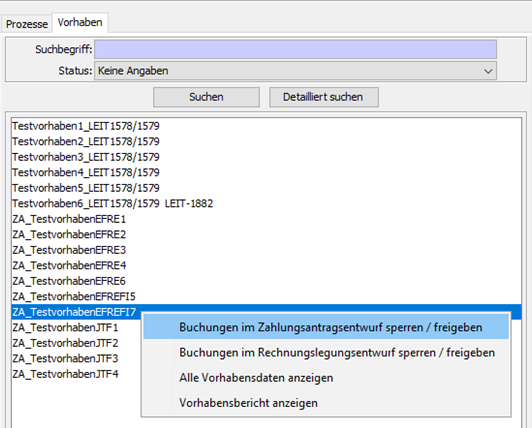Open the Status dropdown arrow
532x428 pixels.
488,71
